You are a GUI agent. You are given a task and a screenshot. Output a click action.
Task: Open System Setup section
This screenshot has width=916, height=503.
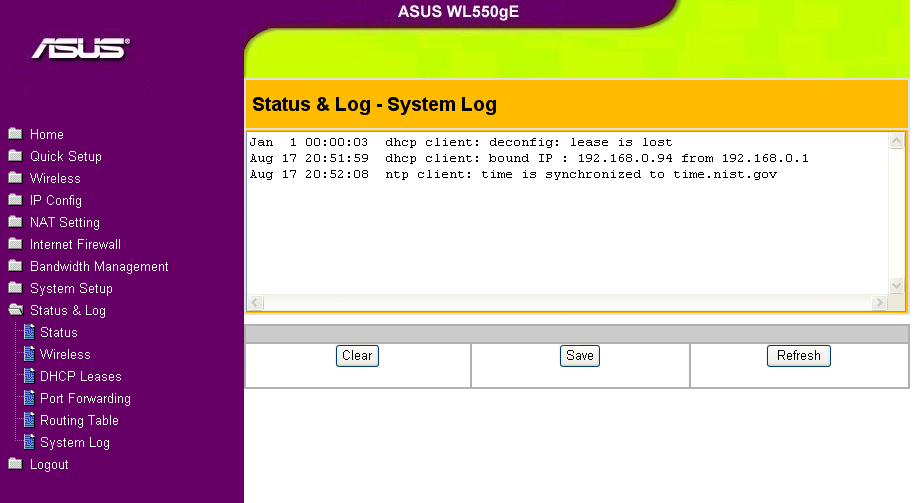pyautogui.click(x=71, y=289)
